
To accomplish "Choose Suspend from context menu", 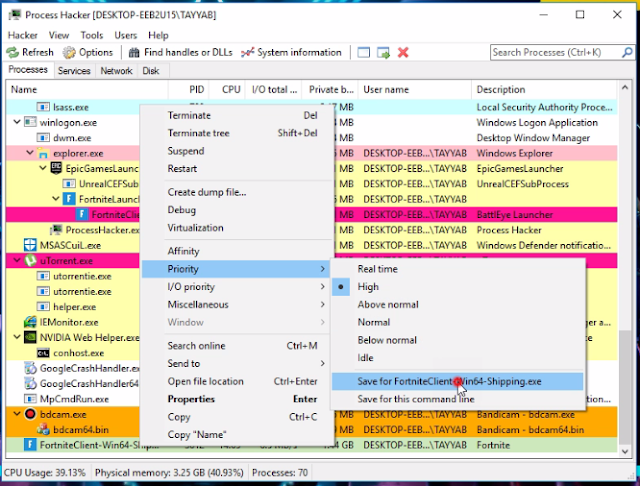I will 236,151.
